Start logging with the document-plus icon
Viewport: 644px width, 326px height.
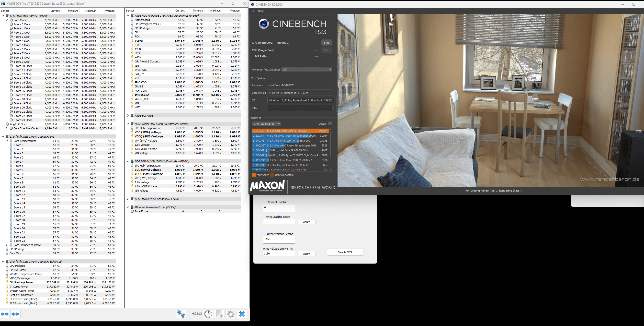[x=219, y=314]
